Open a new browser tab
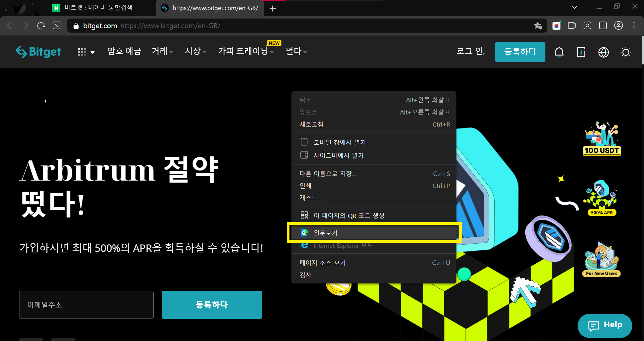Screen dimensions: 644x341 pyautogui.click(x=273, y=8)
